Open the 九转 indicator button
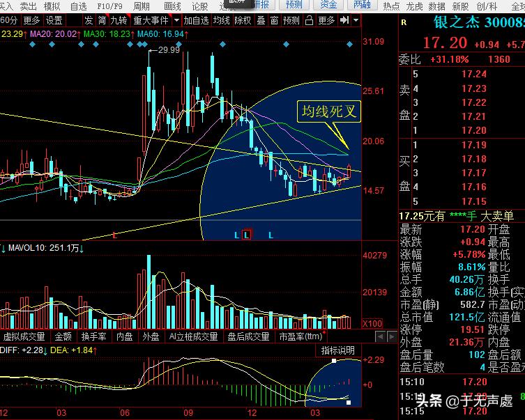525x420 pixels. click(119, 20)
